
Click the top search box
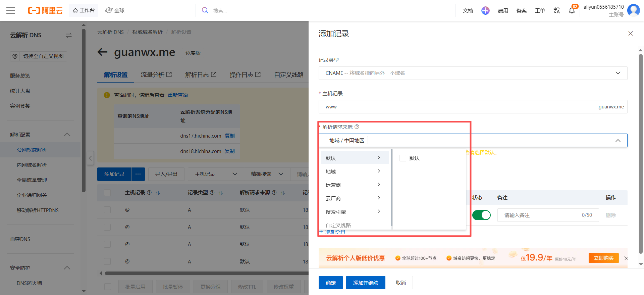(325, 10)
